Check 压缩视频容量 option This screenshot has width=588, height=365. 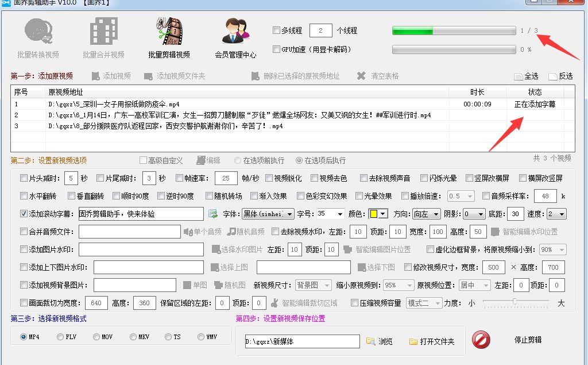(x=354, y=303)
